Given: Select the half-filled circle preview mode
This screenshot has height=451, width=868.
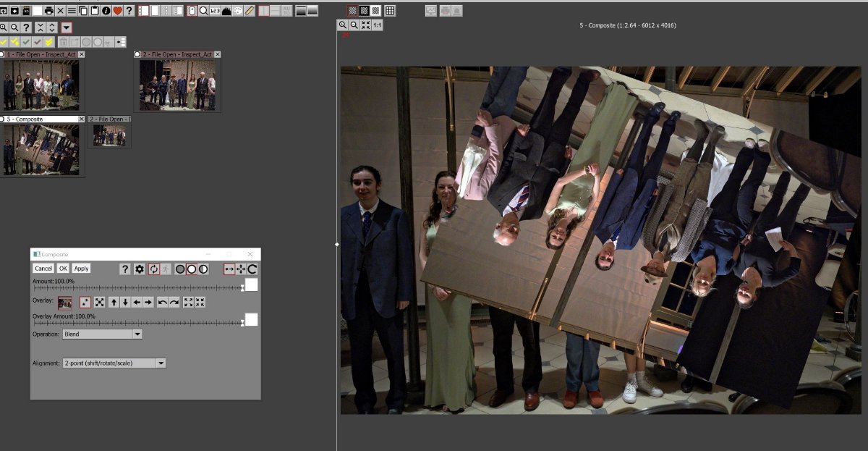Looking at the screenshot, I should coord(203,269).
